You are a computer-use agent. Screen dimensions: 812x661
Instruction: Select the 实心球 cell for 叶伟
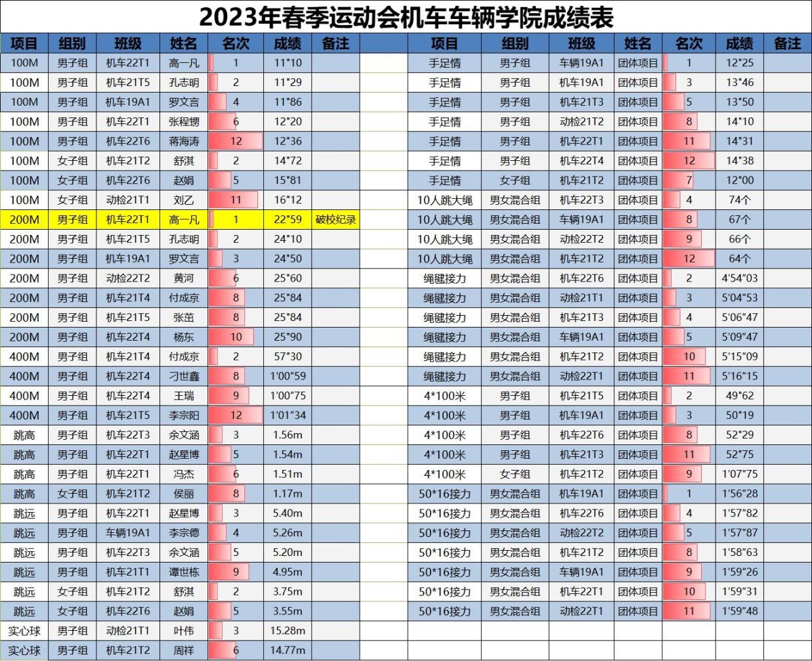click(24, 630)
